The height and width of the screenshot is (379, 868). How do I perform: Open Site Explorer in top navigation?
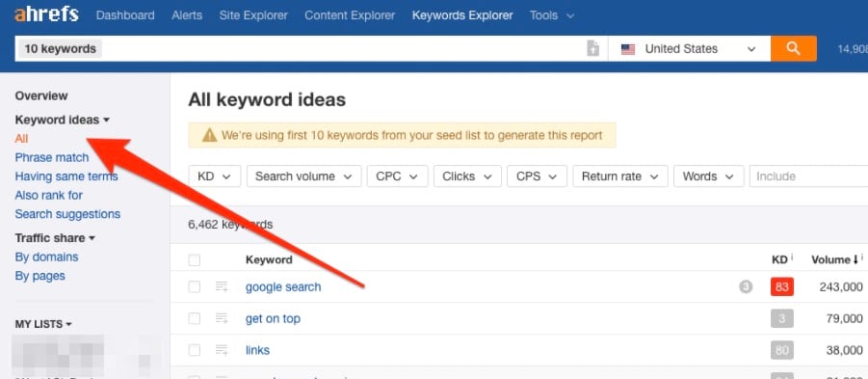point(253,15)
